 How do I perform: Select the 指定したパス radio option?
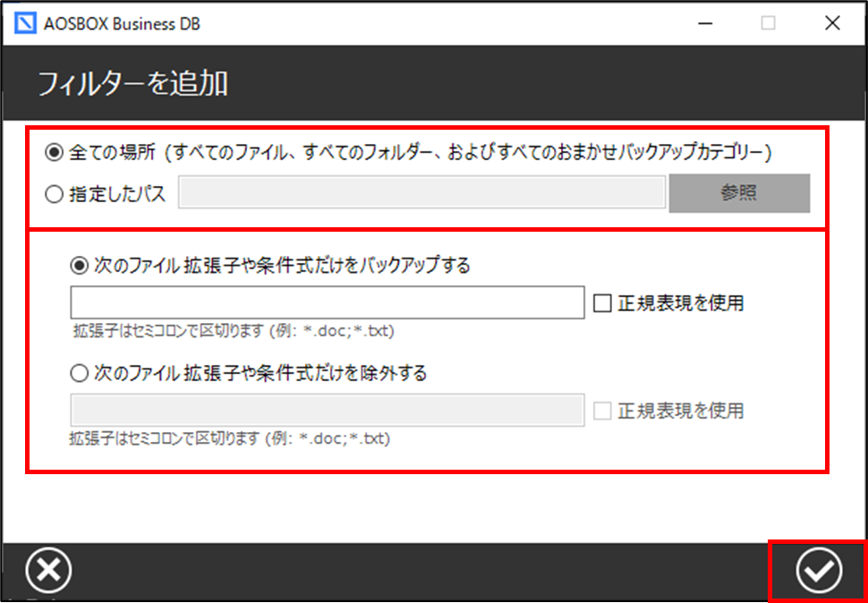[54, 195]
